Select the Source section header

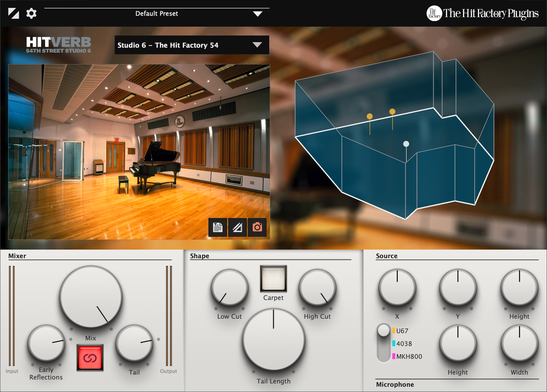pyautogui.click(x=387, y=256)
